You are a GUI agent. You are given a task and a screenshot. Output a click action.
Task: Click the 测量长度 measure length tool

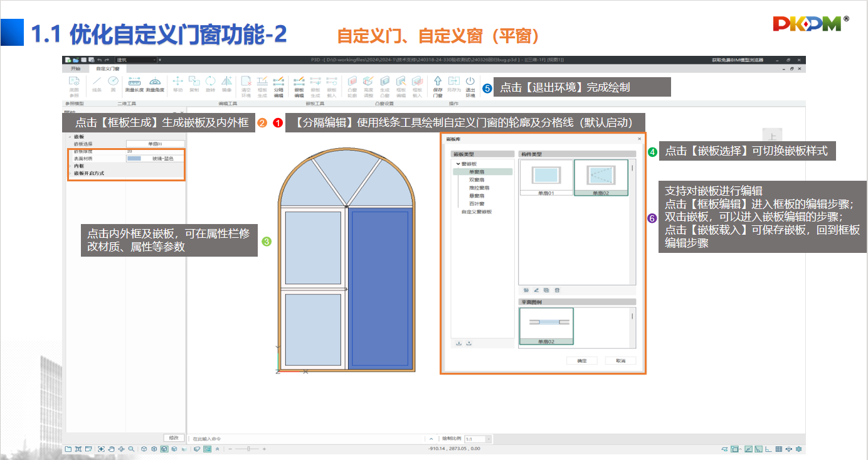135,84
